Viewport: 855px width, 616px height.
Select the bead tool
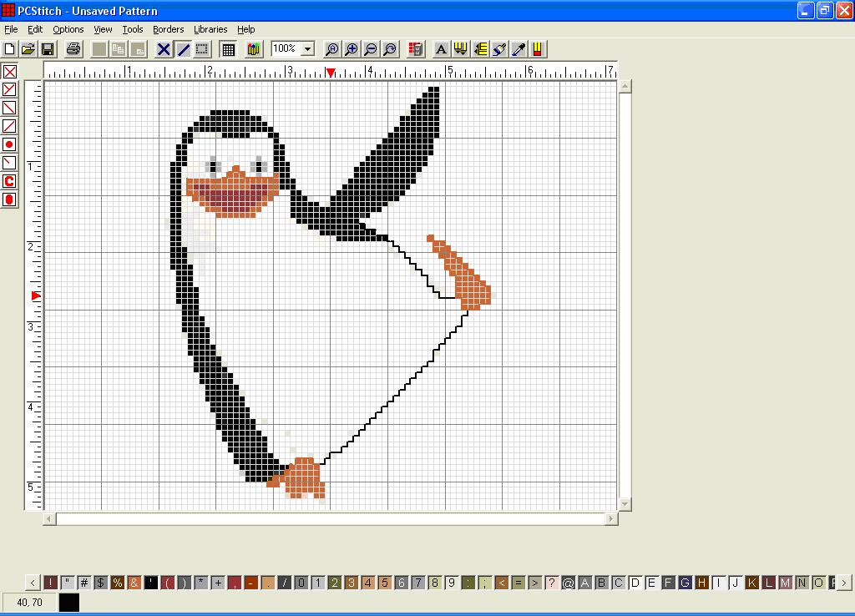pos(10,199)
